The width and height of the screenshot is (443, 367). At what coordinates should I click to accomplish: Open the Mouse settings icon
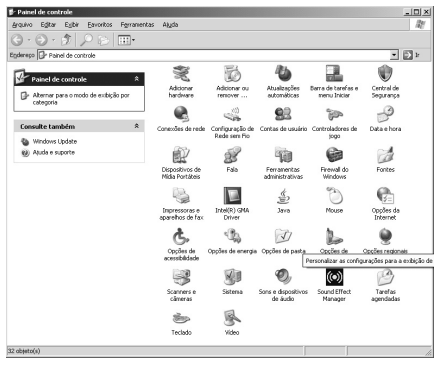point(334,196)
